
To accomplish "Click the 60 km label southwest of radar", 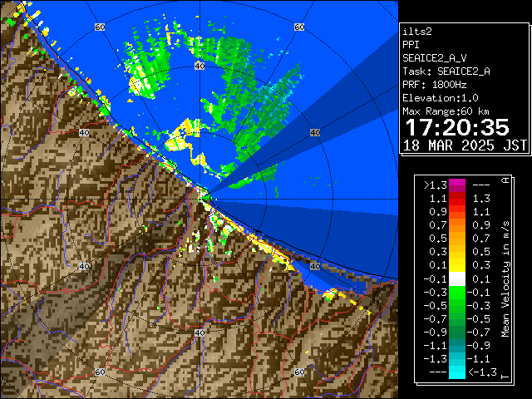I will click(x=100, y=372).
